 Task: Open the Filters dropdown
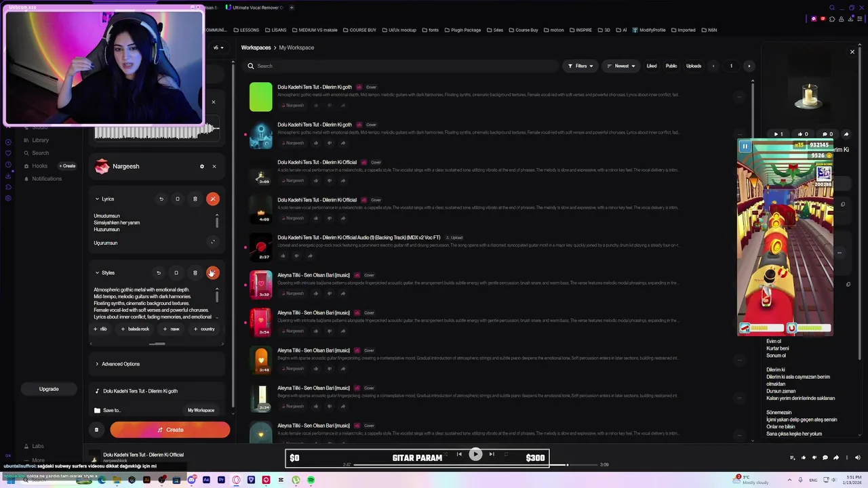pos(580,66)
